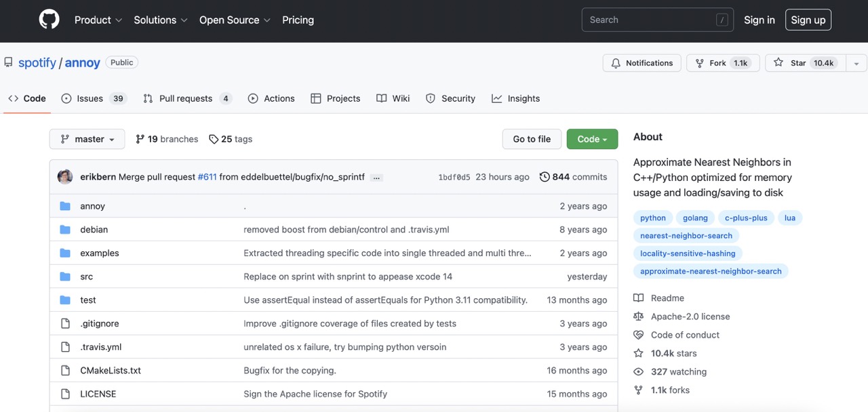
Task: Click the book icon beside Readme
Action: coord(638,298)
